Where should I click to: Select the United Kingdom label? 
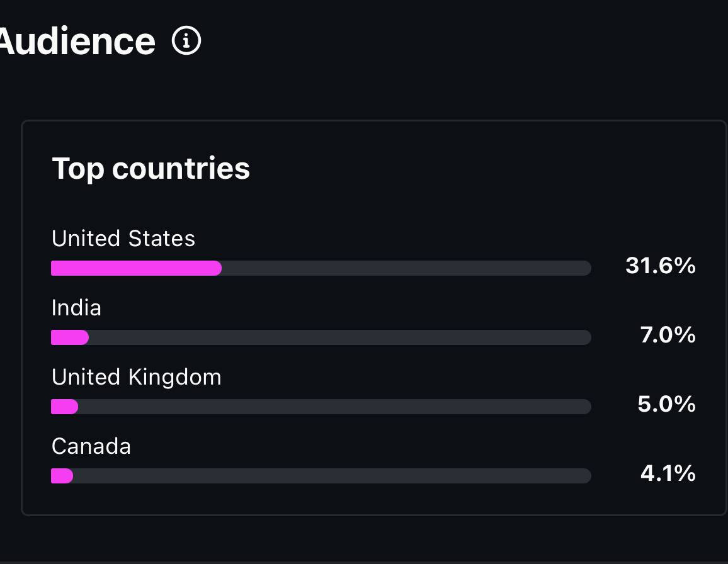(137, 377)
